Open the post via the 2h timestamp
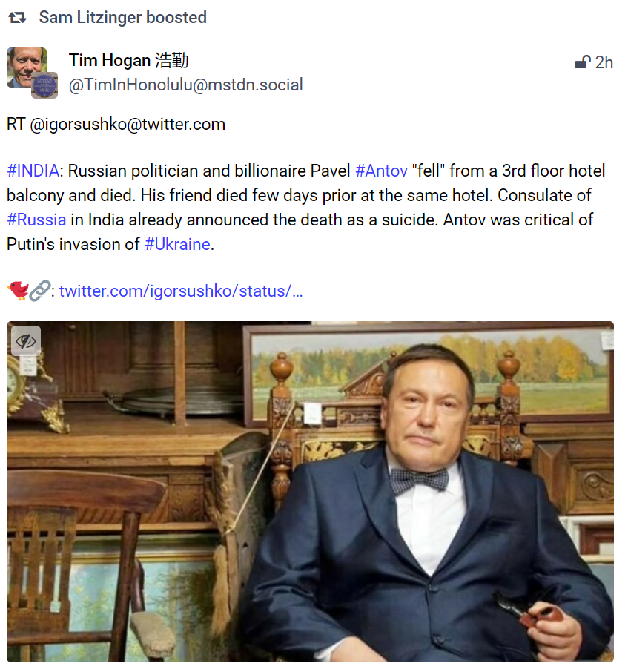 click(x=604, y=62)
